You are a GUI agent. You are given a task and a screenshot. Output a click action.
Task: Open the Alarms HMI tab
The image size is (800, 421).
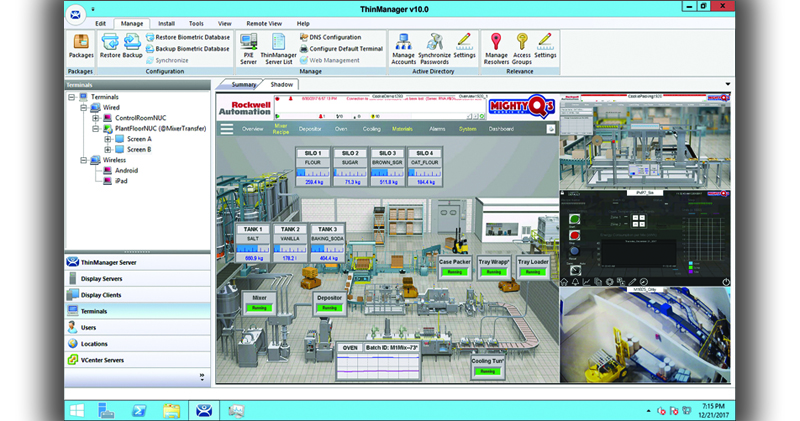[437, 129]
